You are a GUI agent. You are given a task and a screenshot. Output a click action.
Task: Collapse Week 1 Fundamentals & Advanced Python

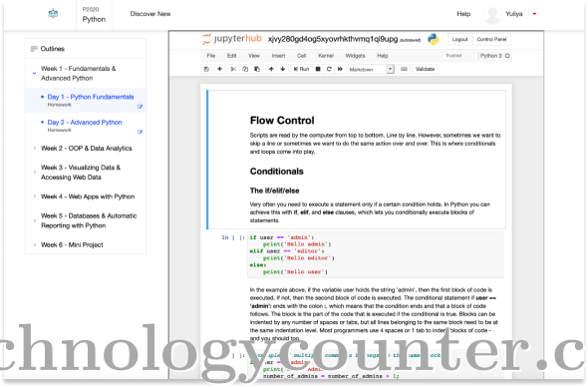coord(34,73)
